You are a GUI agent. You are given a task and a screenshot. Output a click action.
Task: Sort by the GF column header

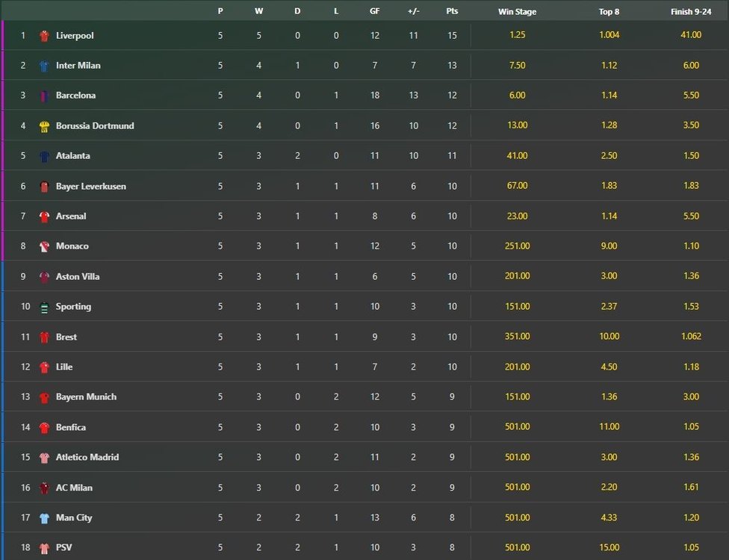(374, 11)
